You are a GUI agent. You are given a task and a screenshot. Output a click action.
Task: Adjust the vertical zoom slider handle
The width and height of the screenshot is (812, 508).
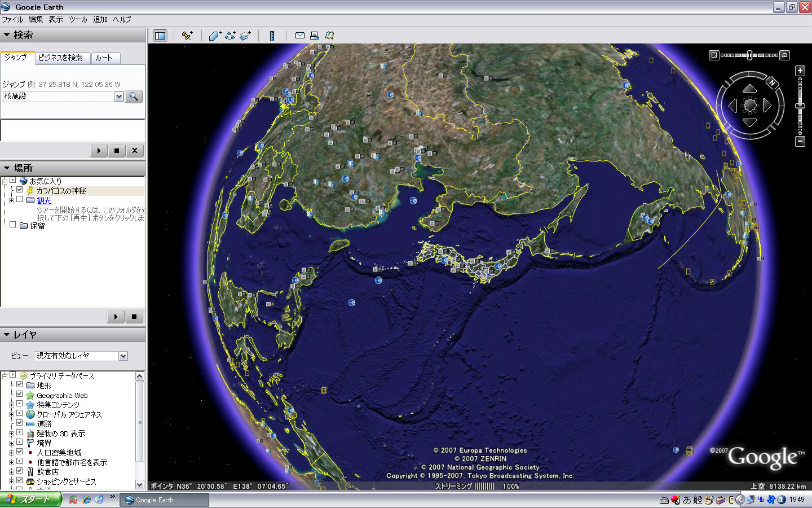[800, 106]
